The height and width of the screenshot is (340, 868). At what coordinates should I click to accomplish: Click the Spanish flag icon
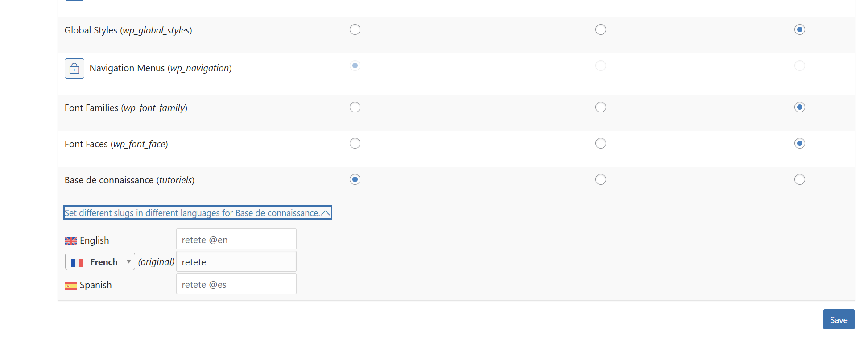(71, 286)
